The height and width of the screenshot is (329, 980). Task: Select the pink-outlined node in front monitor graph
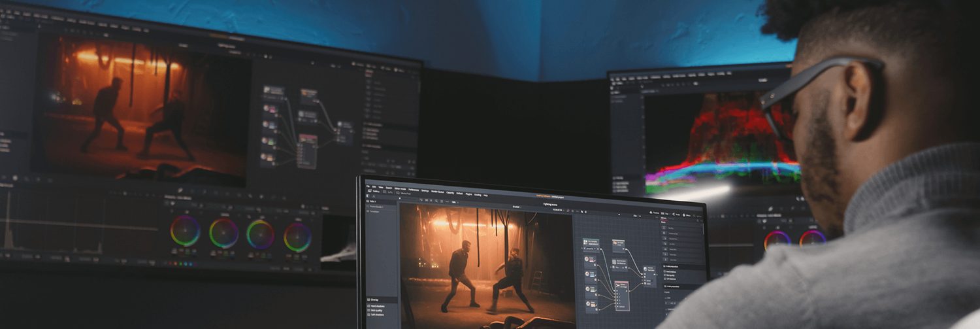pyautogui.click(x=623, y=296)
